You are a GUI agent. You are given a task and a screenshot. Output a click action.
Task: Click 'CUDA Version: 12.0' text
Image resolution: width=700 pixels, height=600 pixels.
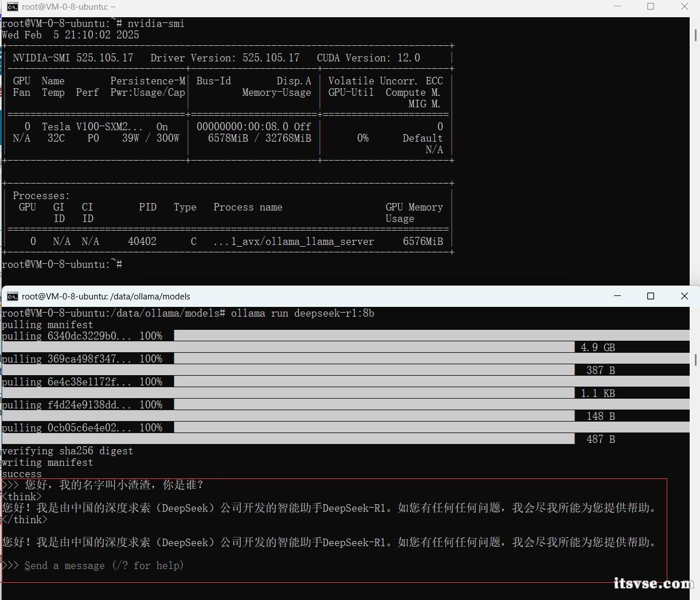click(x=368, y=58)
